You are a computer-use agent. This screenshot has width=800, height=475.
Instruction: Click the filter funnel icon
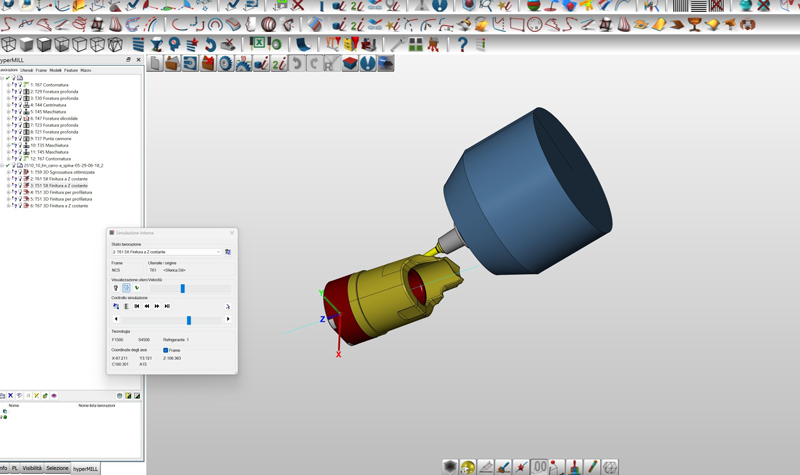point(156,44)
